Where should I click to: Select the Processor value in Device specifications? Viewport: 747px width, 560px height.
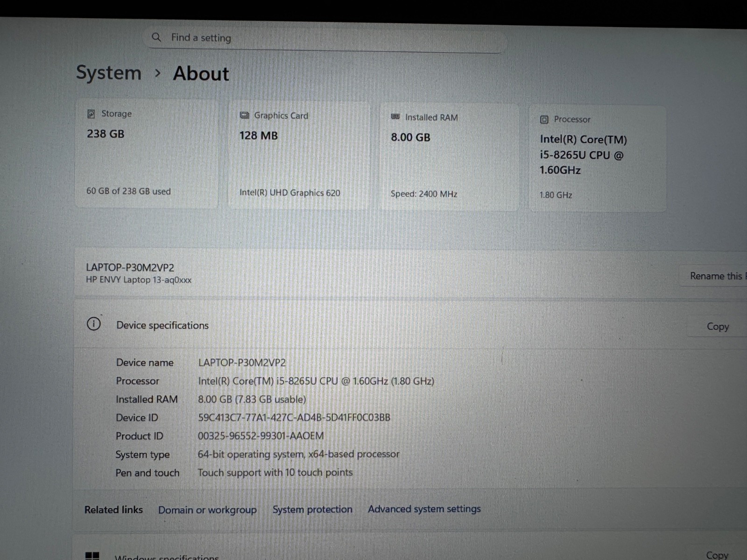click(316, 381)
